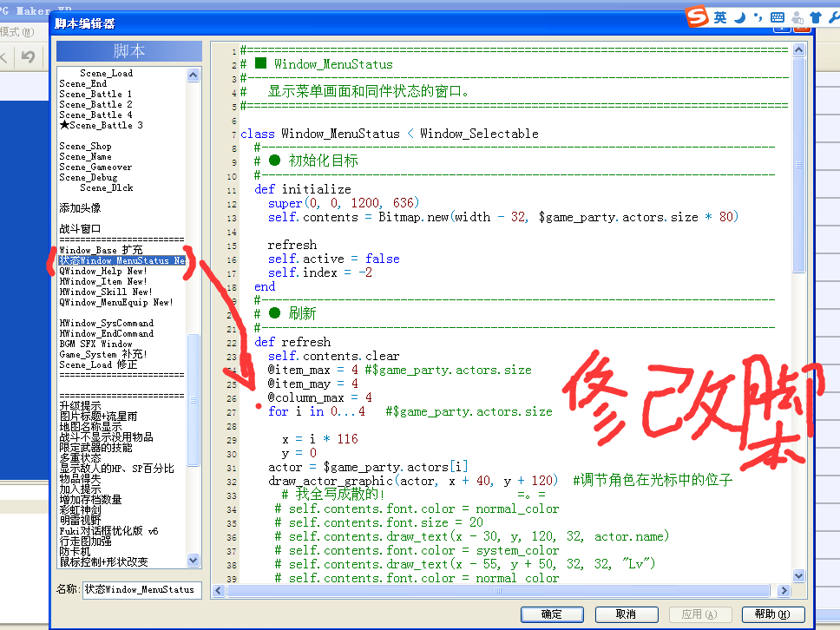Select HWindow_SysCommand script
This screenshot has height=630, width=840.
[106, 323]
